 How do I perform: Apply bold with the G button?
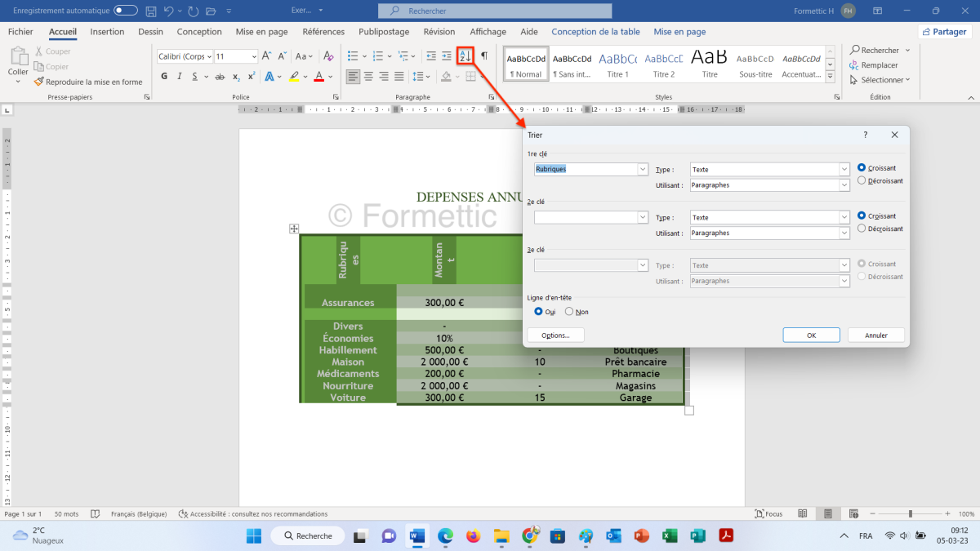164,76
